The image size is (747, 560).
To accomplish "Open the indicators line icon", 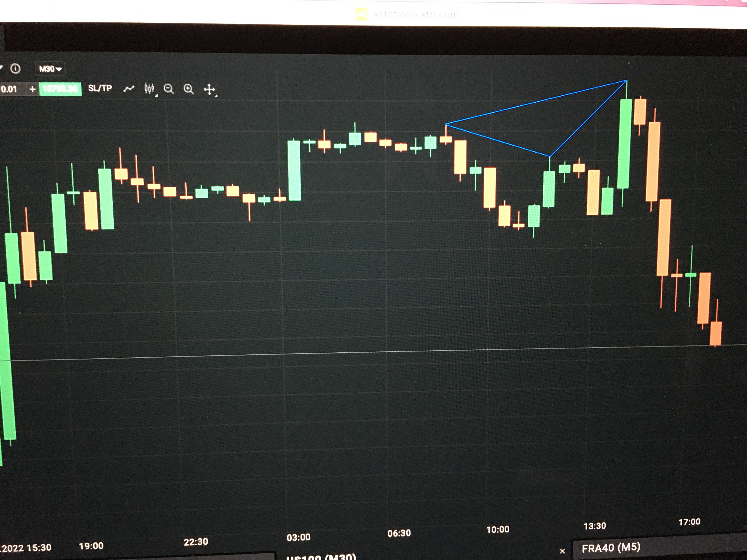I will [x=129, y=89].
